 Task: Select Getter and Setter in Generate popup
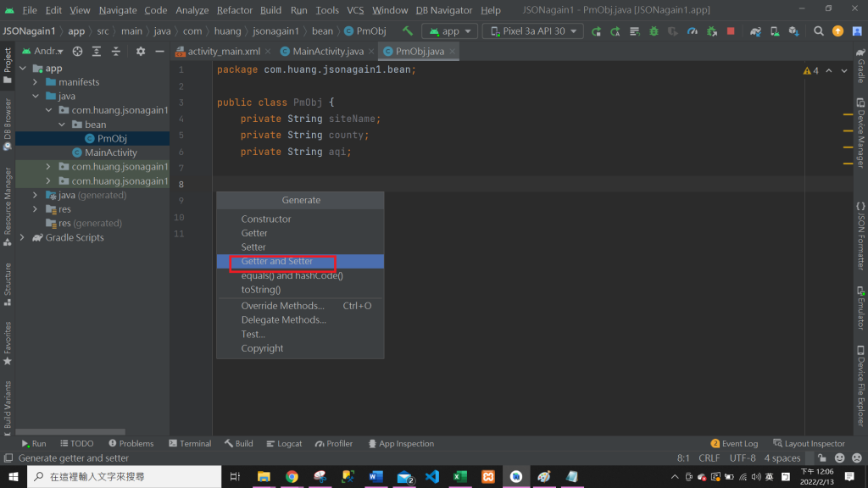[300, 261]
